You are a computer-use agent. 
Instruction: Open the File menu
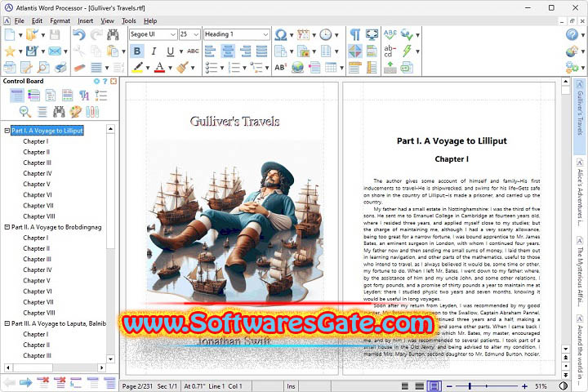(19, 21)
